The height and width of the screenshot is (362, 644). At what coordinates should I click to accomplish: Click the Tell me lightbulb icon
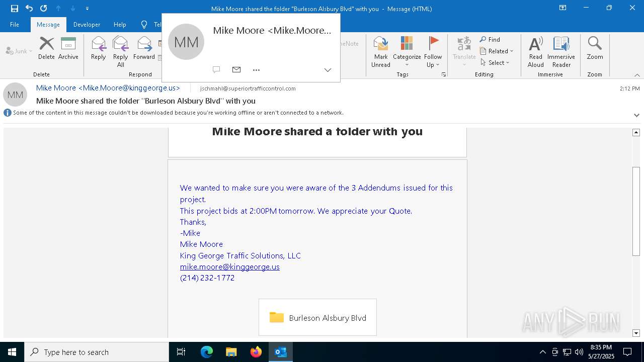pyautogui.click(x=144, y=25)
